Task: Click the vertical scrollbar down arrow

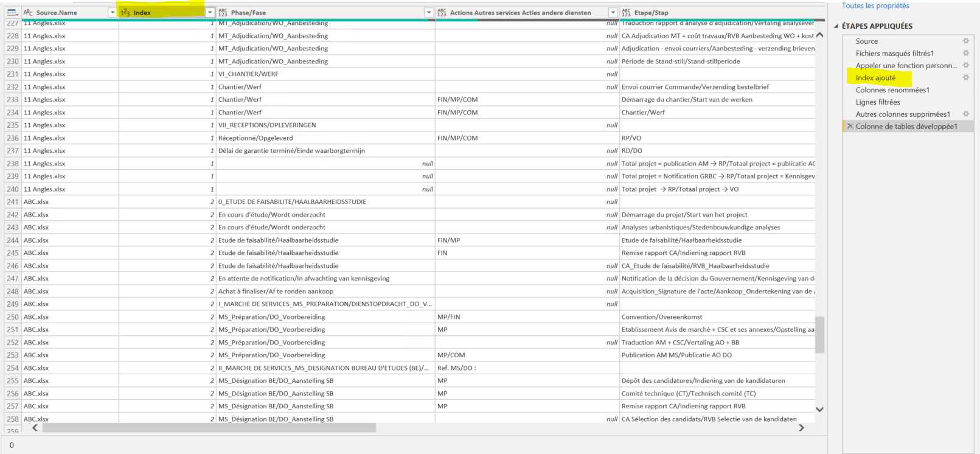Action: pyautogui.click(x=819, y=410)
